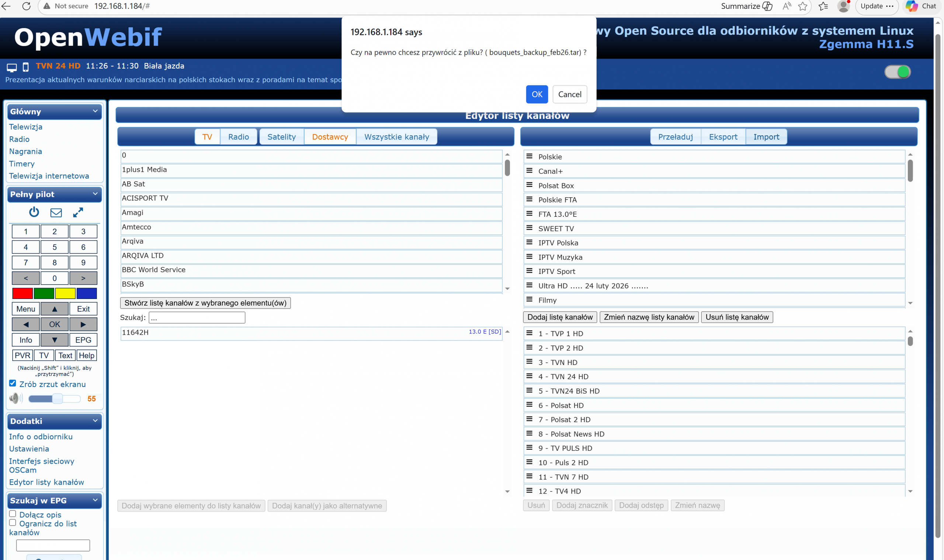The height and width of the screenshot is (560, 944).
Task: Switch off the green toggle in header
Action: point(898,72)
